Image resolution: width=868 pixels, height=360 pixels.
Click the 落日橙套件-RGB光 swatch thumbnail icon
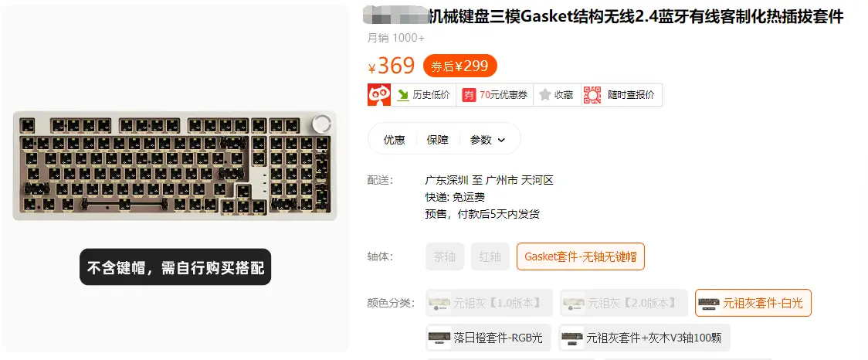pyautogui.click(x=439, y=338)
